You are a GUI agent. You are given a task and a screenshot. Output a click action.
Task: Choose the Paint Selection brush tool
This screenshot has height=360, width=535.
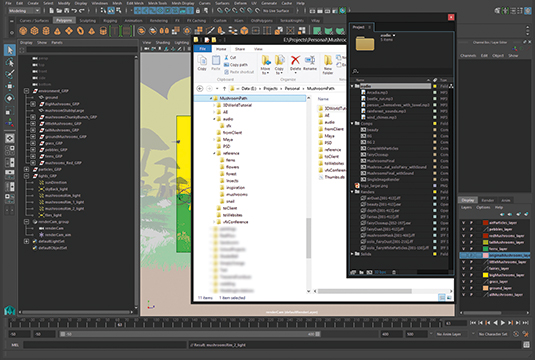pyautogui.click(x=10, y=74)
